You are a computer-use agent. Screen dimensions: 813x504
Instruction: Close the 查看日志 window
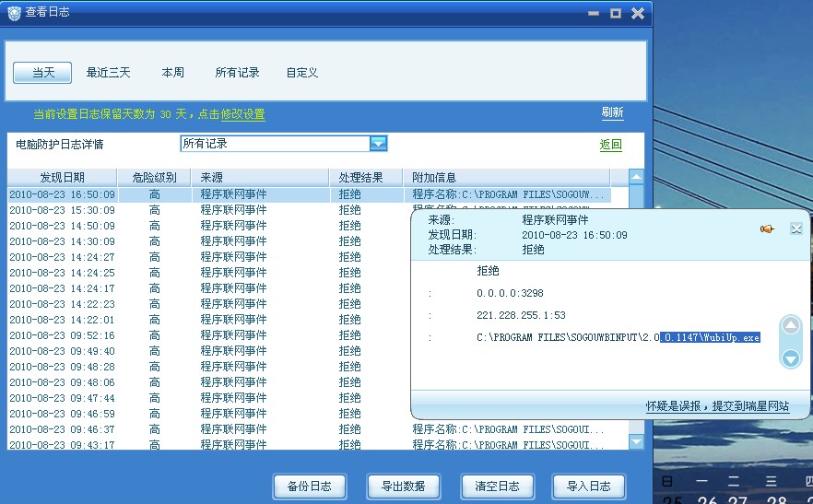(x=638, y=14)
